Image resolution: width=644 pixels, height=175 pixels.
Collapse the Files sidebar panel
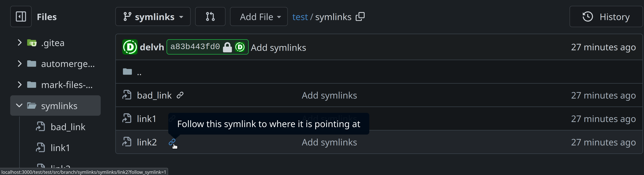tap(21, 16)
